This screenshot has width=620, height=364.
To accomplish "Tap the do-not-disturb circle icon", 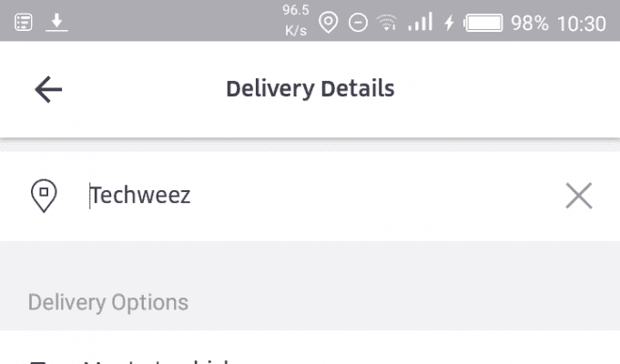I will click(x=358, y=23).
